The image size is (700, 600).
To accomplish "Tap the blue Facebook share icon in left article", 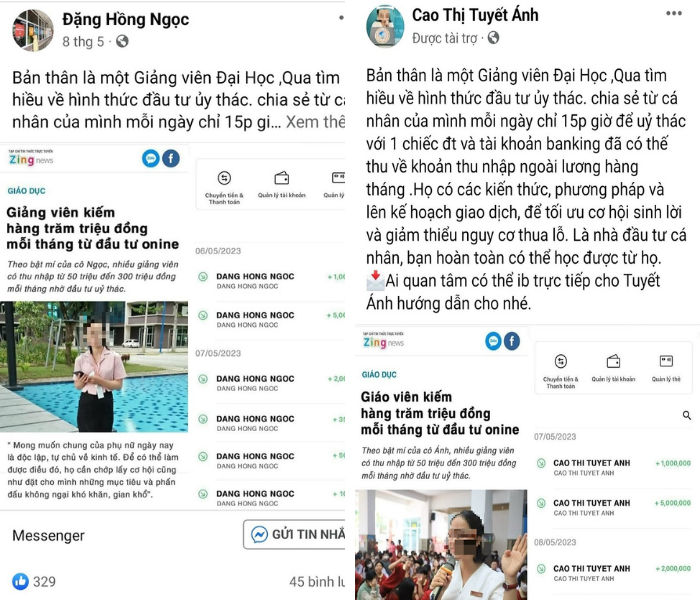I will pos(171,158).
